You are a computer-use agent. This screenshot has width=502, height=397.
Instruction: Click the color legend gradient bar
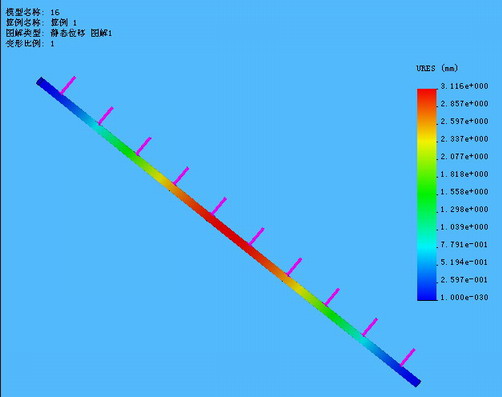click(427, 195)
